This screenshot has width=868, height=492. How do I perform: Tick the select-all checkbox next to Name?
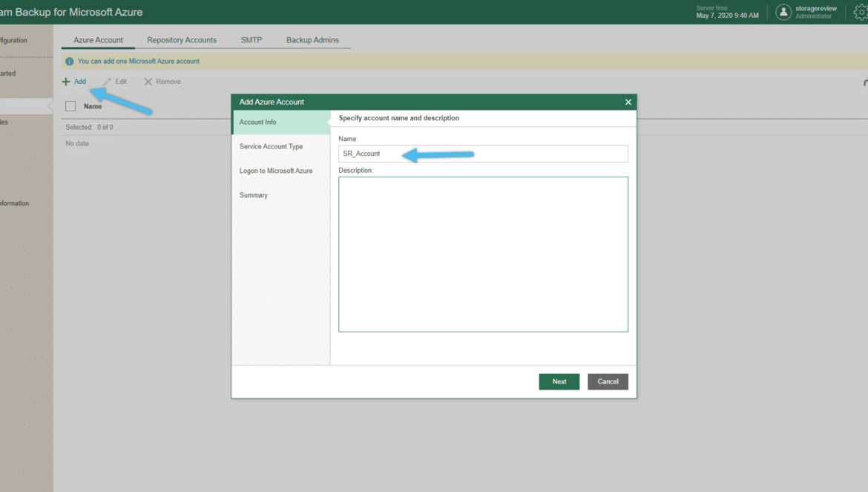[70, 105]
